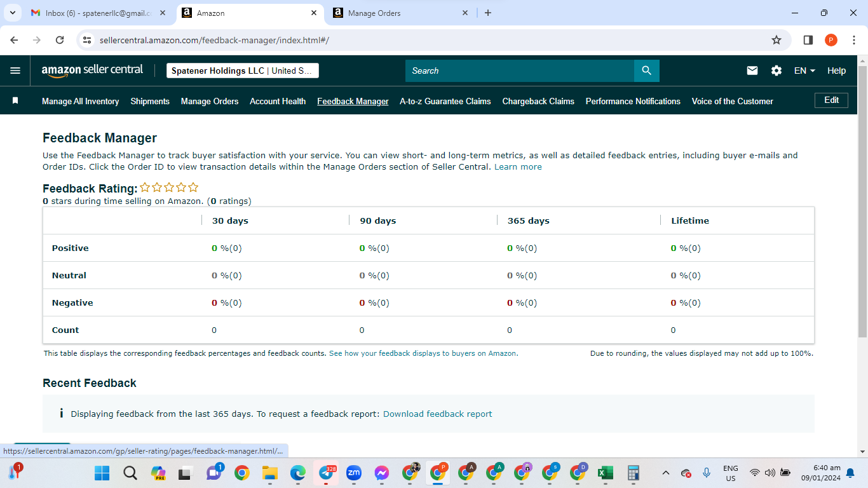The width and height of the screenshot is (868, 488).
Task: Open the Windows Start menu
Action: click(102, 473)
